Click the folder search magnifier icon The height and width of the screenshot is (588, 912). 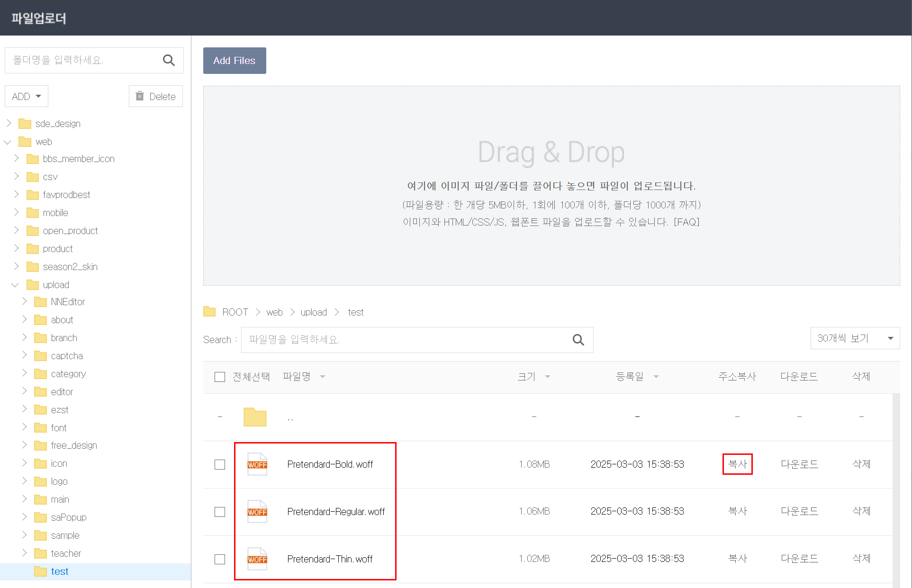pos(169,60)
